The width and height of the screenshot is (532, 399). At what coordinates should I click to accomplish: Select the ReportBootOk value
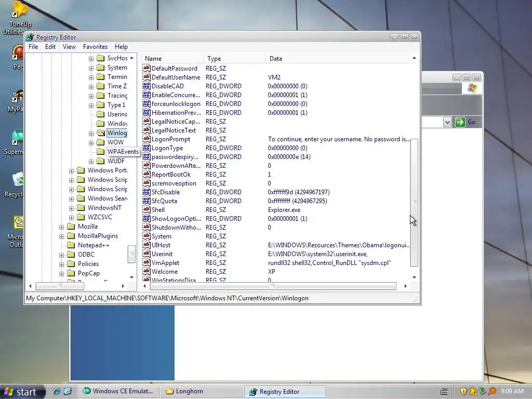pyautogui.click(x=171, y=174)
